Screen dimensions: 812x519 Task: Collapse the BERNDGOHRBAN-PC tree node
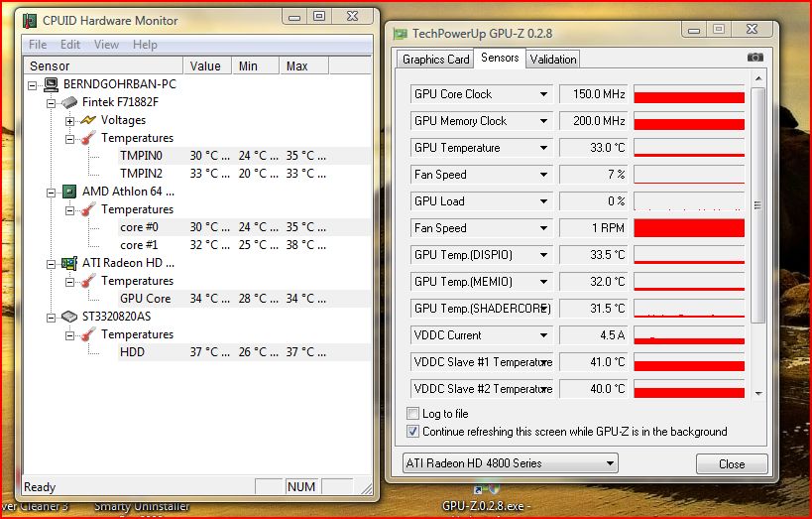click(33, 84)
